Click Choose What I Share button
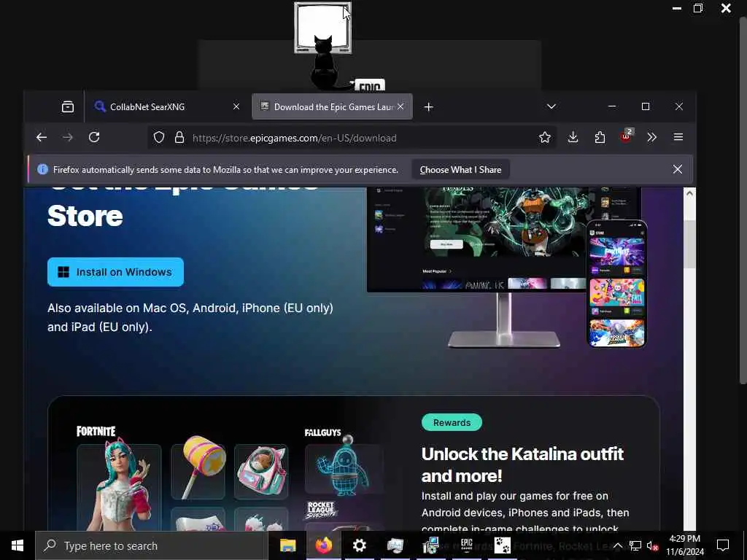Viewport: 747px width, 560px height. [460, 169]
